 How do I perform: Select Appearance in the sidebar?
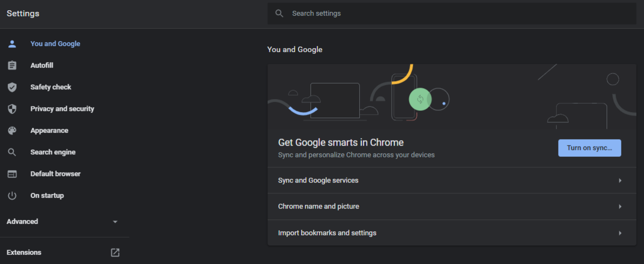click(x=49, y=130)
